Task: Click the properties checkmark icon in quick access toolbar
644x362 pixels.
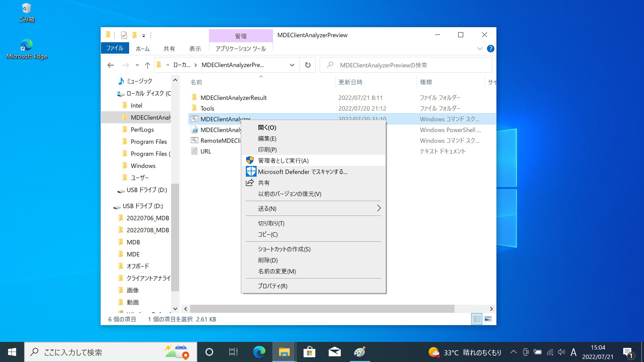Action: pos(124,35)
